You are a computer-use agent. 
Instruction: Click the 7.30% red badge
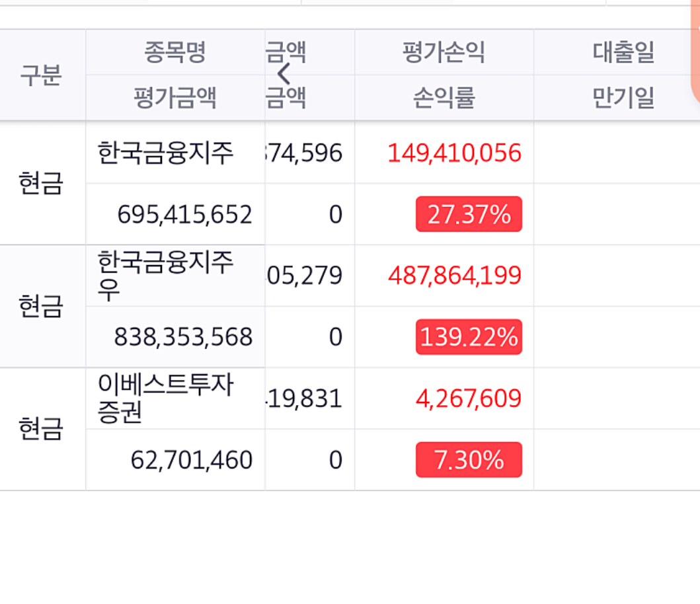[467, 459]
